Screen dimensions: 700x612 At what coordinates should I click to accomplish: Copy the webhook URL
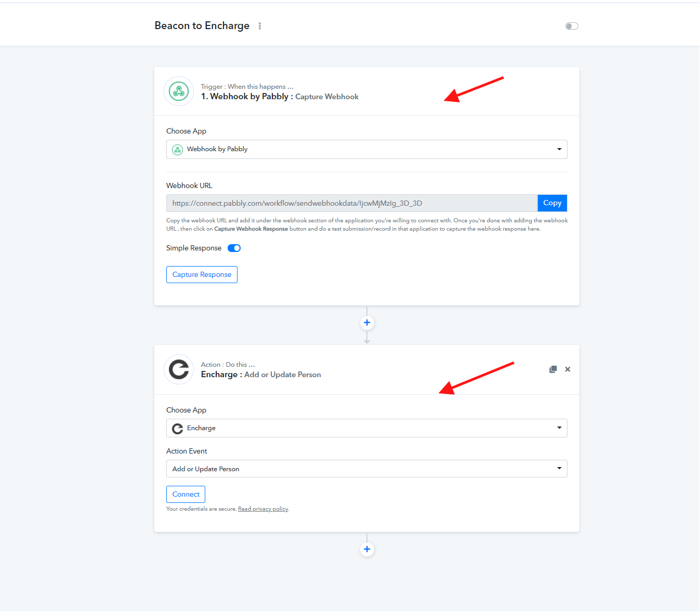tap(552, 203)
